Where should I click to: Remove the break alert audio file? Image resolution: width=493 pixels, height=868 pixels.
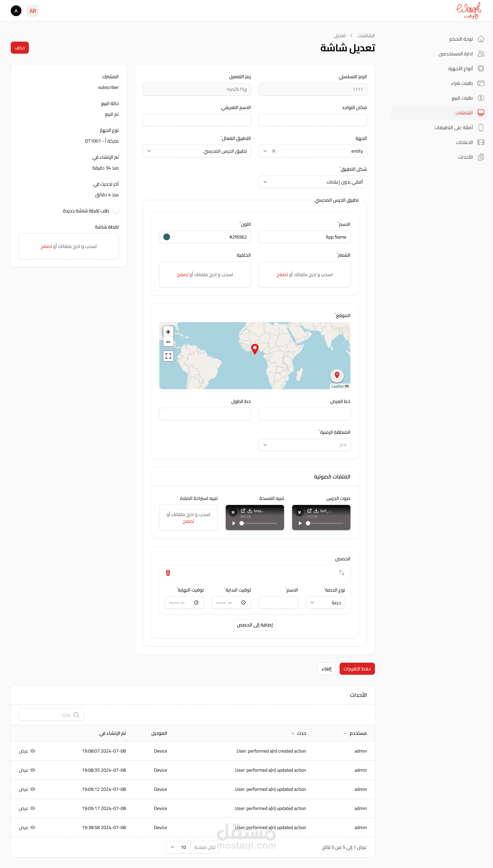233,512
